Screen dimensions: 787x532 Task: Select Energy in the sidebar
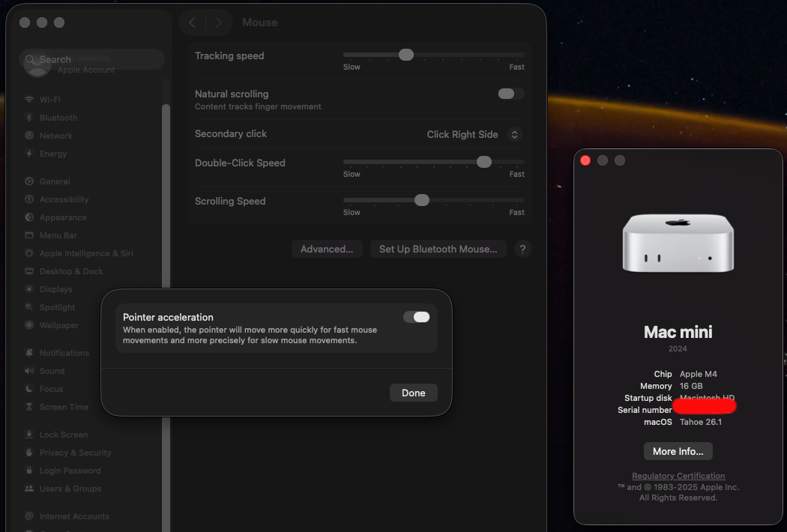[x=92, y=154]
